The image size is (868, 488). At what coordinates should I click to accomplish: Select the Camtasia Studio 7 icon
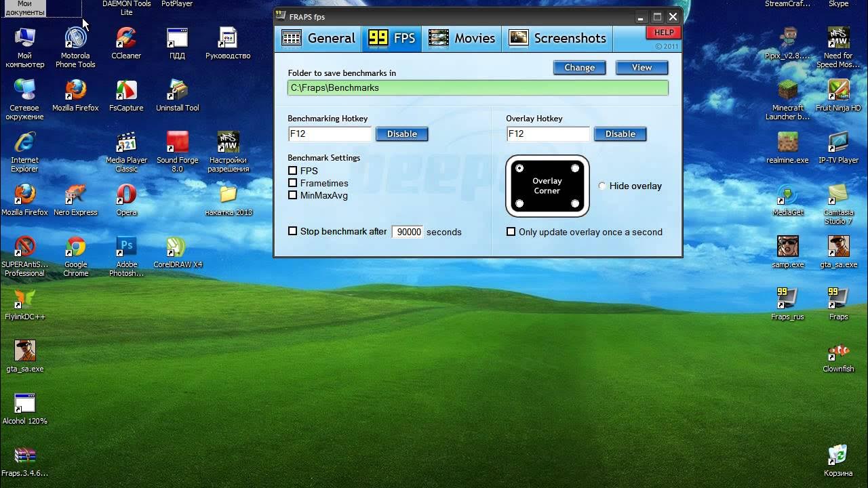[838, 204]
